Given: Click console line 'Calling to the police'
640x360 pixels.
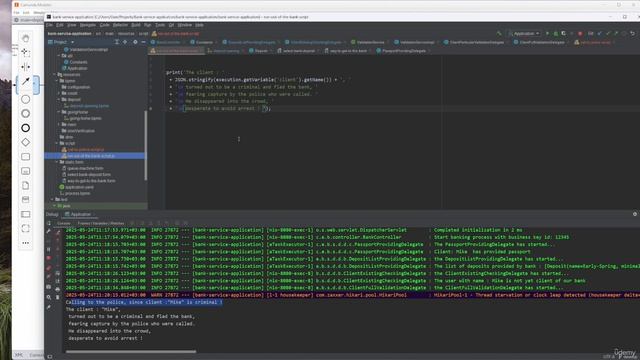Looking at the screenshot, I should (x=144, y=302).
